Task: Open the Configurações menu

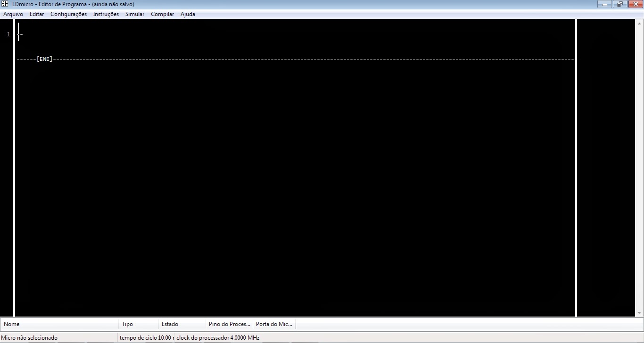Action: (x=68, y=14)
